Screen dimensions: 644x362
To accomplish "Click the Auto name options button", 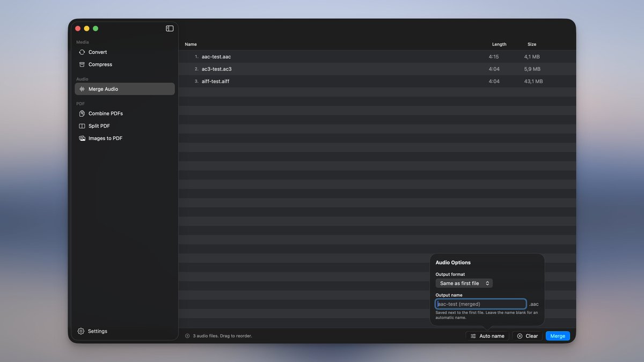I will (x=487, y=336).
